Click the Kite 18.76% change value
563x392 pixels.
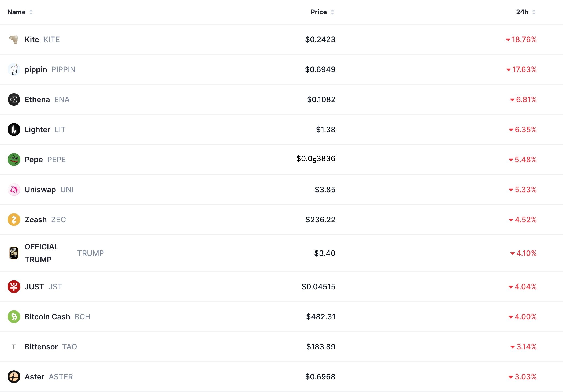point(524,39)
